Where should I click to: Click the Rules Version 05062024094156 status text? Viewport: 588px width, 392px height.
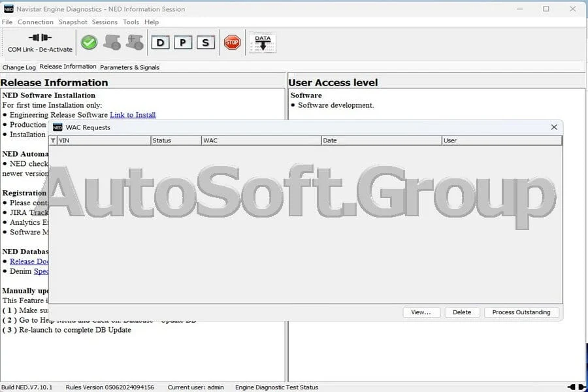pyautogui.click(x=110, y=387)
